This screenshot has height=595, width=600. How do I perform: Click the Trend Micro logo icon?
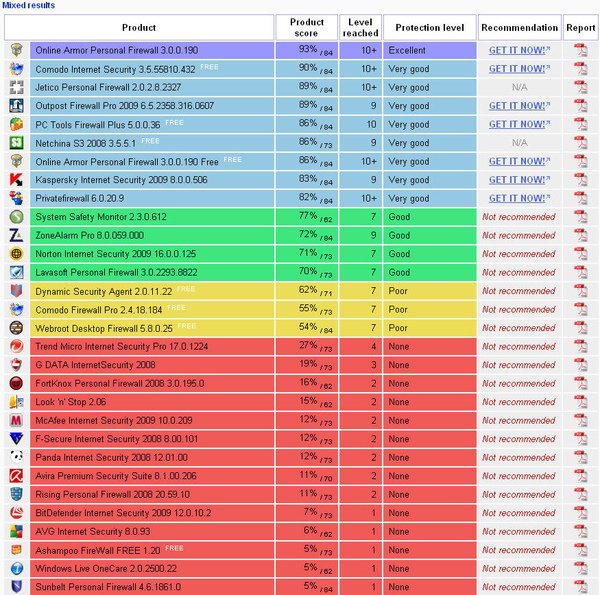pyautogui.click(x=16, y=346)
